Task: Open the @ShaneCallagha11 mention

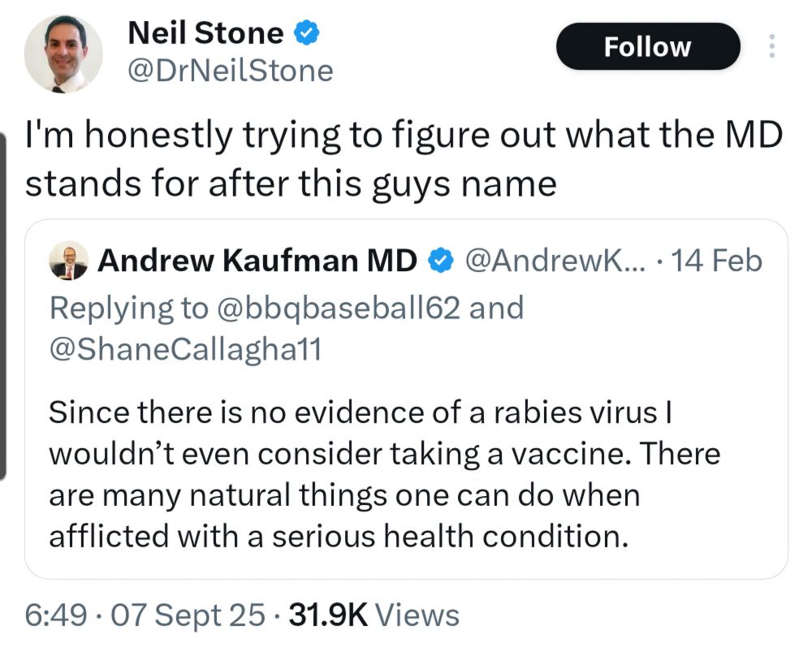Action: point(186,348)
